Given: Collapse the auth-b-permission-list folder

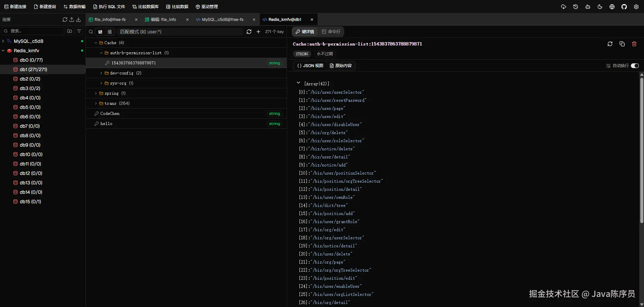Looking at the screenshot, I should (101, 53).
